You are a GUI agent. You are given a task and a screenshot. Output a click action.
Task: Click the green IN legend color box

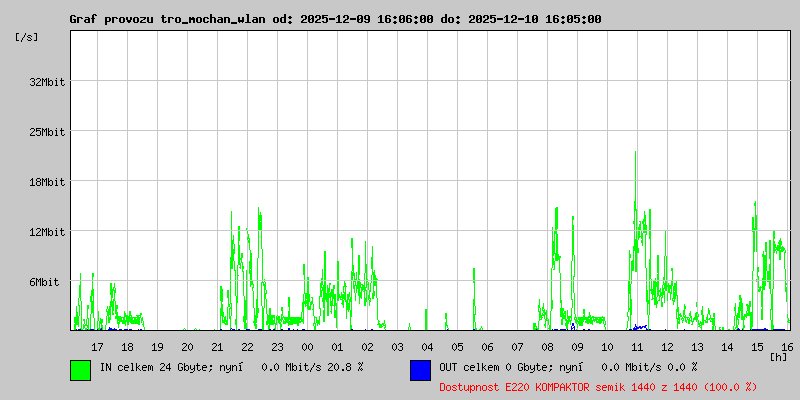click(80, 369)
